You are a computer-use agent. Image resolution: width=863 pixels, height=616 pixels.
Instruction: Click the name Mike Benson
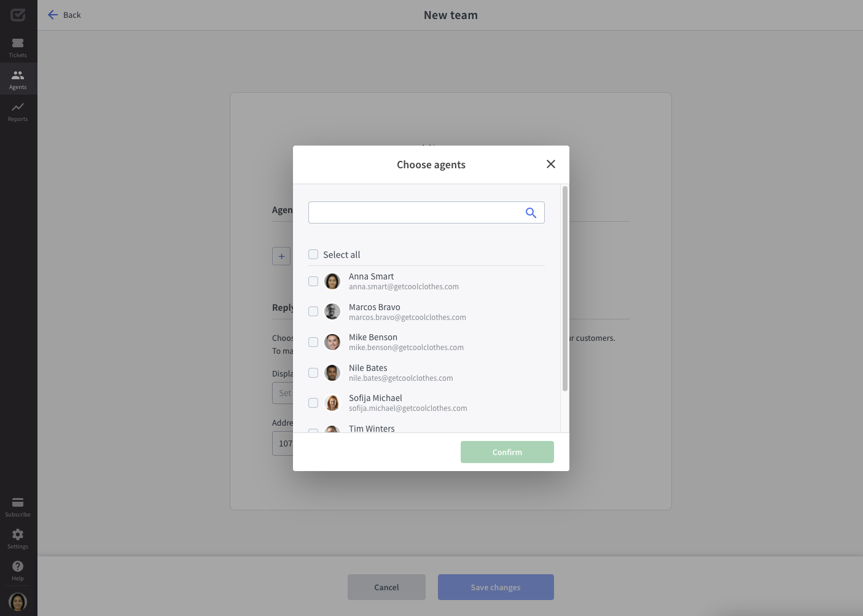click(373, 337)
